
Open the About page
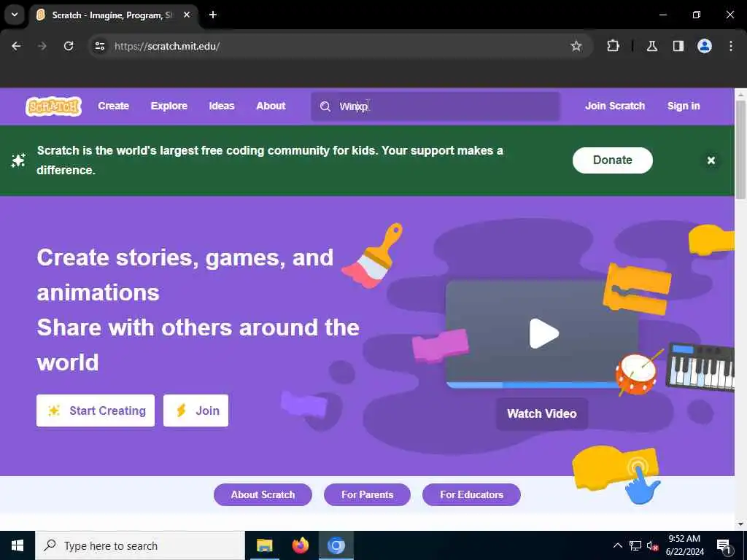coord(271,106)
